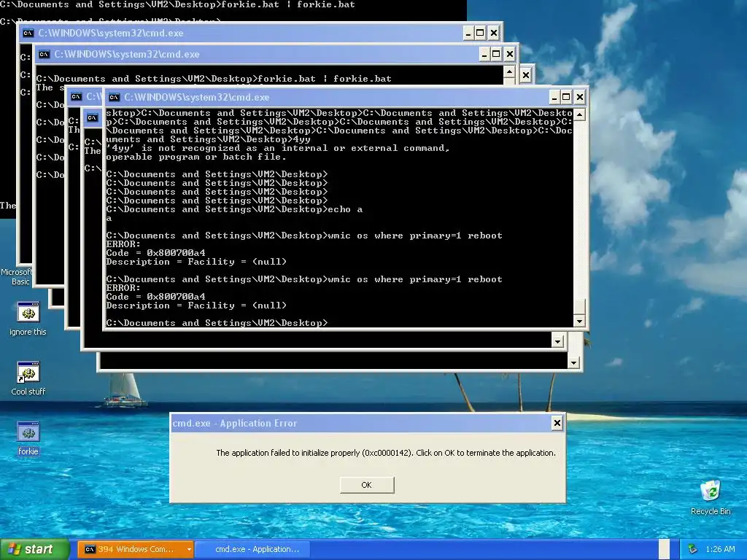Select the Recycle Bin icon
Screen dimensions: 747x560
(x=711, y=497)
